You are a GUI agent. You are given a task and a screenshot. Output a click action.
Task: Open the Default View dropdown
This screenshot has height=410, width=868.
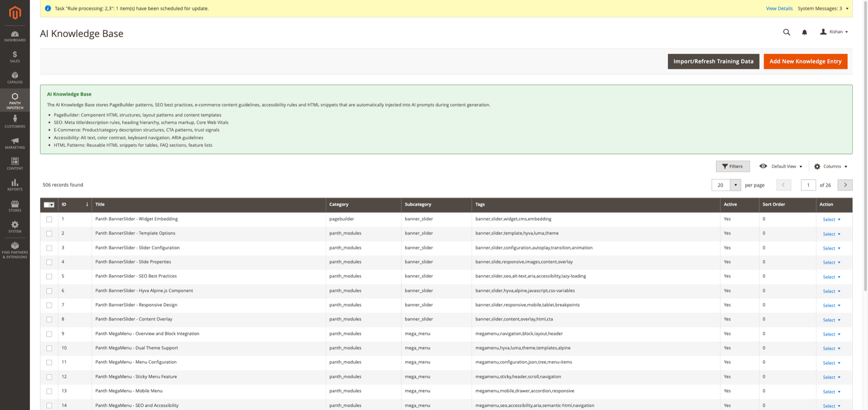coord(781,166)
